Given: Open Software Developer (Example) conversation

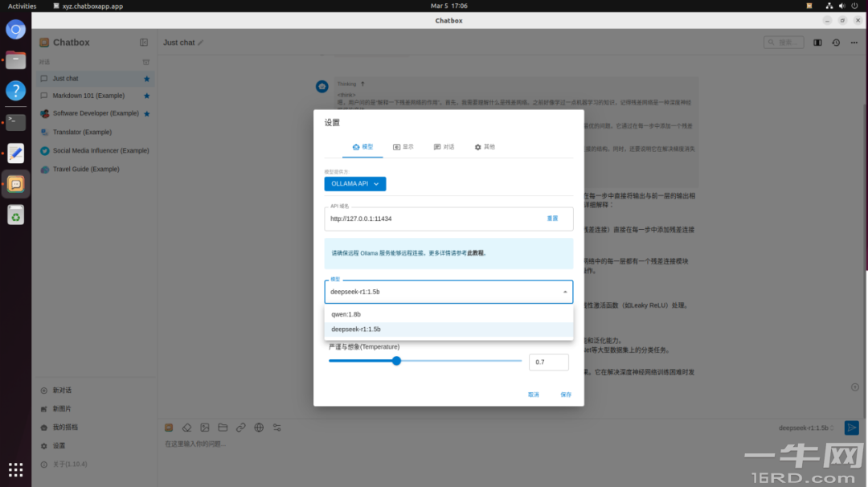Looking at the screenshot, I should pos(95,113).
